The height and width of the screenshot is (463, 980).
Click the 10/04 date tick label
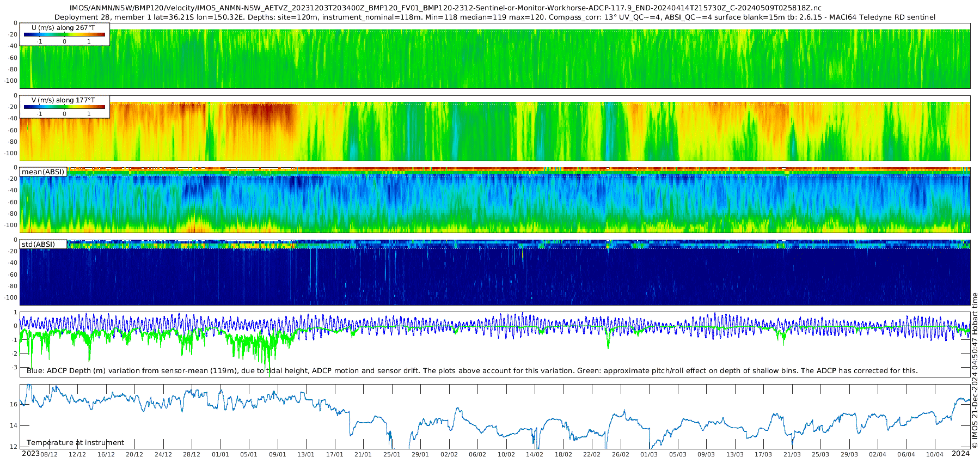(x=935, y=454)
